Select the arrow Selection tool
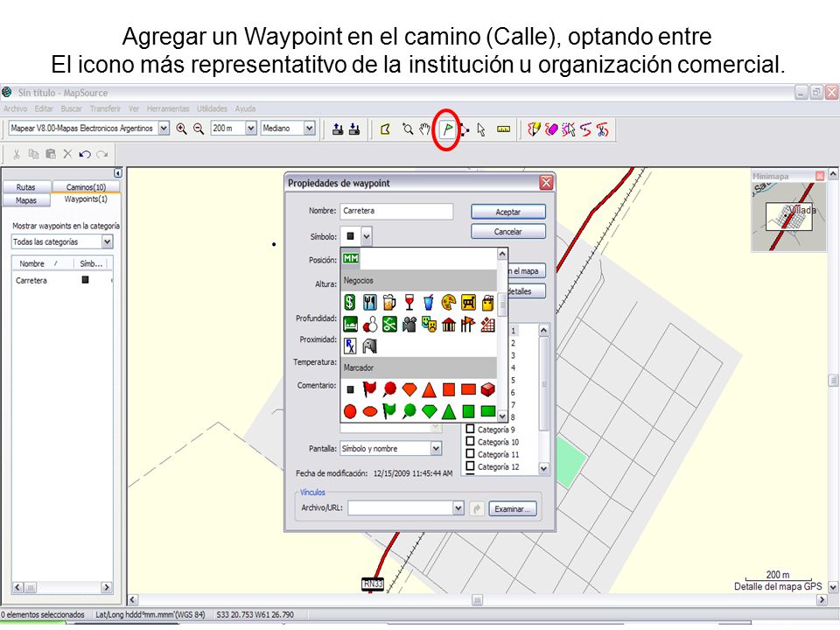The width and height of the screenshot is (840, 630). pos(481,129)
